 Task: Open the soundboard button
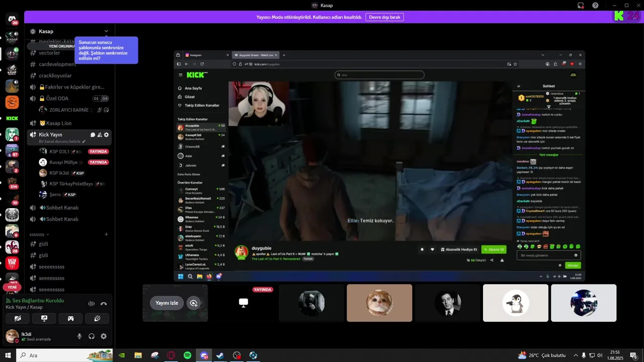97,318
